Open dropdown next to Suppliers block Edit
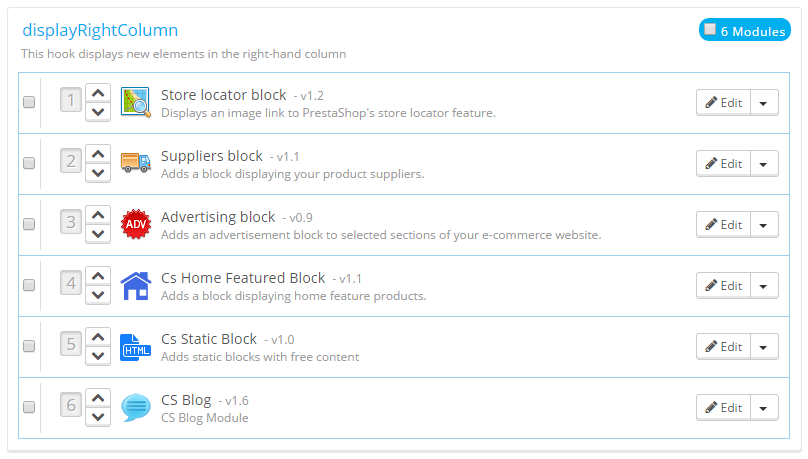This screenshot has width=808, height=459. point(764,163)
